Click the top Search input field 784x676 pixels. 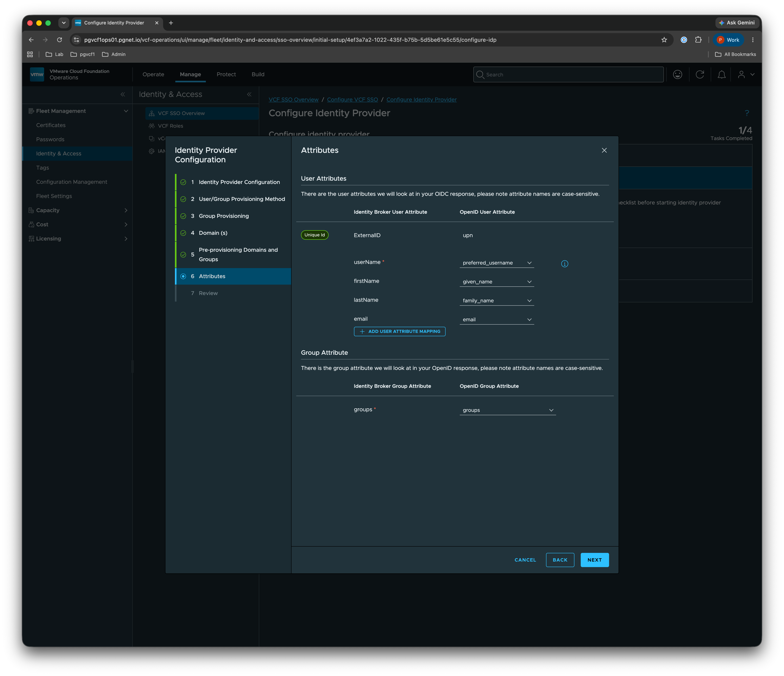(x=568, y=74)
